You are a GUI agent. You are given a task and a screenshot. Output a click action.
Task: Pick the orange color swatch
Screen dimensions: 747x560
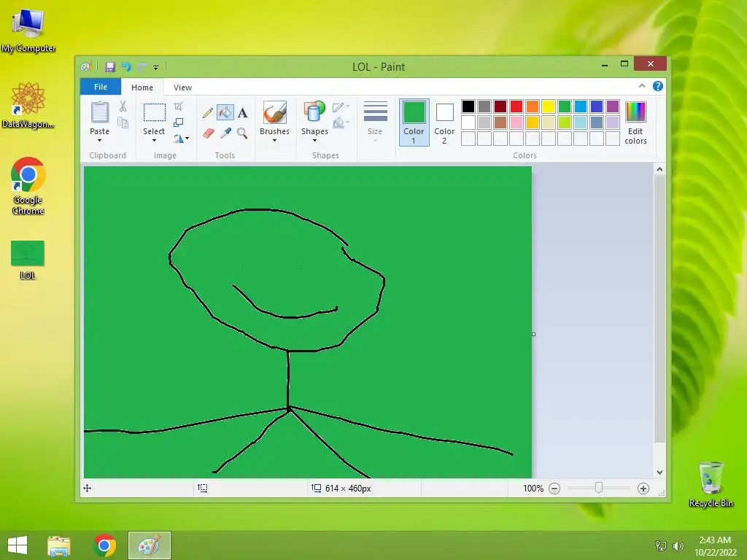pos(532,106)
